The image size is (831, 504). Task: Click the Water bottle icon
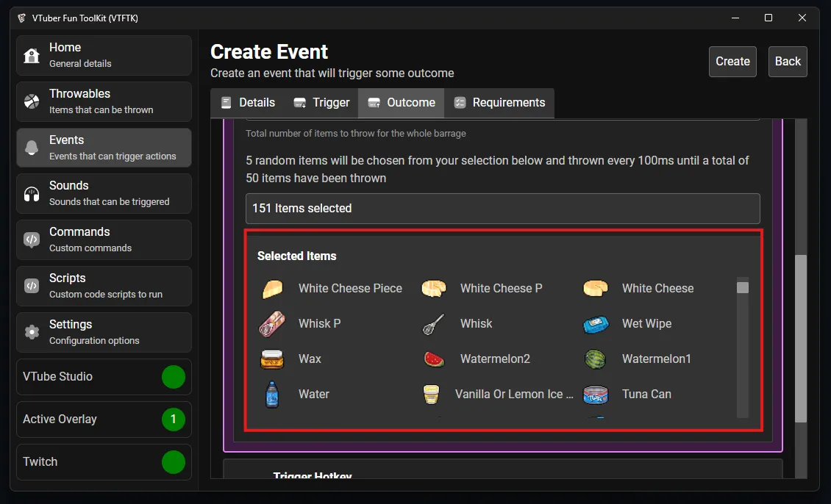(272, 395)
